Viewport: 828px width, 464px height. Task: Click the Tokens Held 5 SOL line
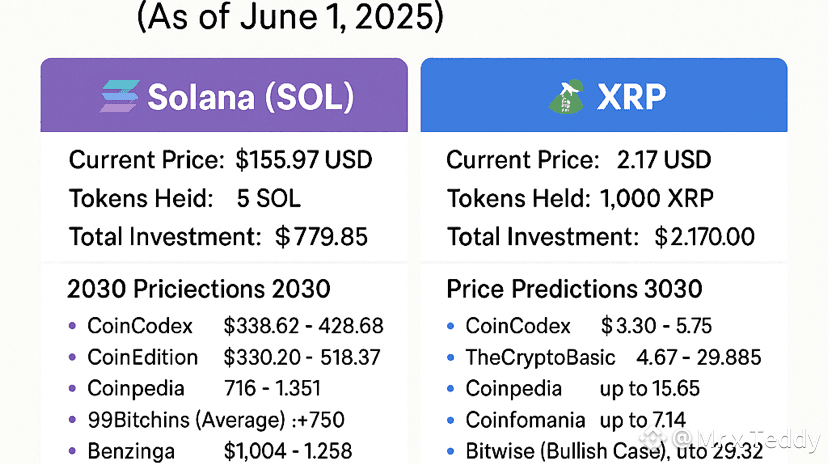click(185, 198)
